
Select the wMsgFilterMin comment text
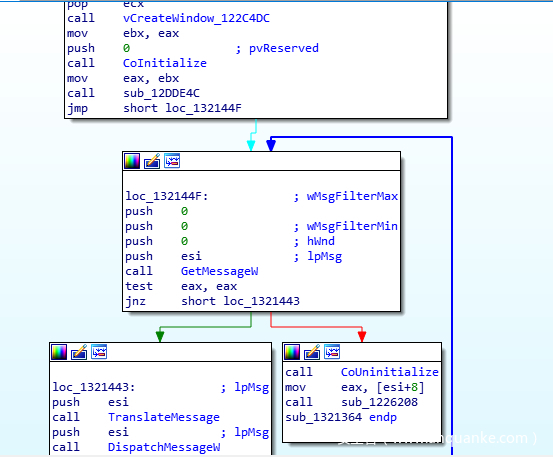click(352, 226)
